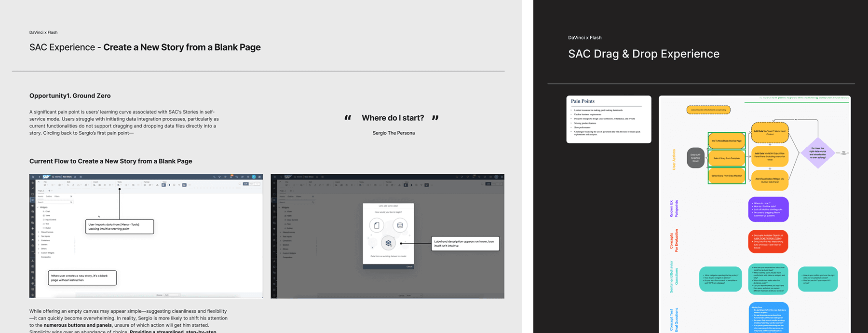
Task: Close the Assets panel in the blank-page screenshot
Action: [71, 196]
